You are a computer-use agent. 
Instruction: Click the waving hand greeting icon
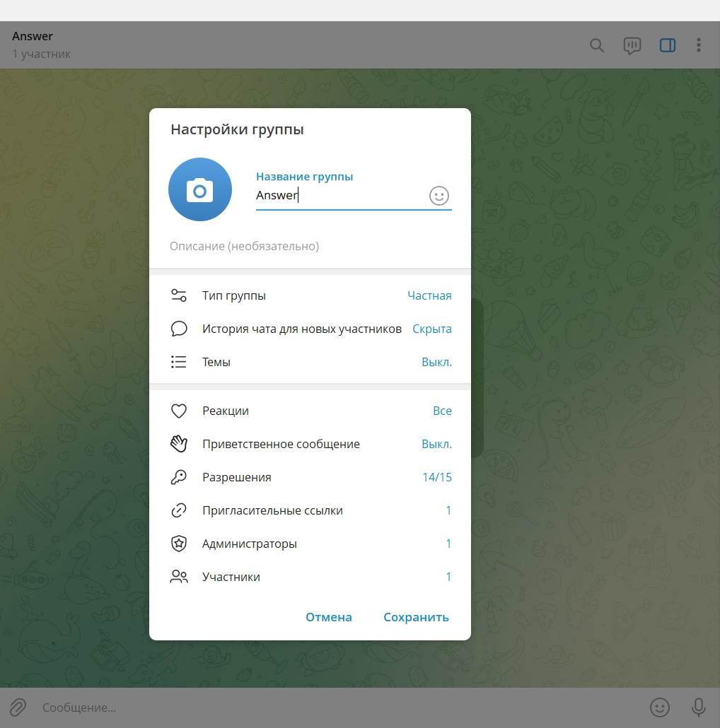[179, 444]
